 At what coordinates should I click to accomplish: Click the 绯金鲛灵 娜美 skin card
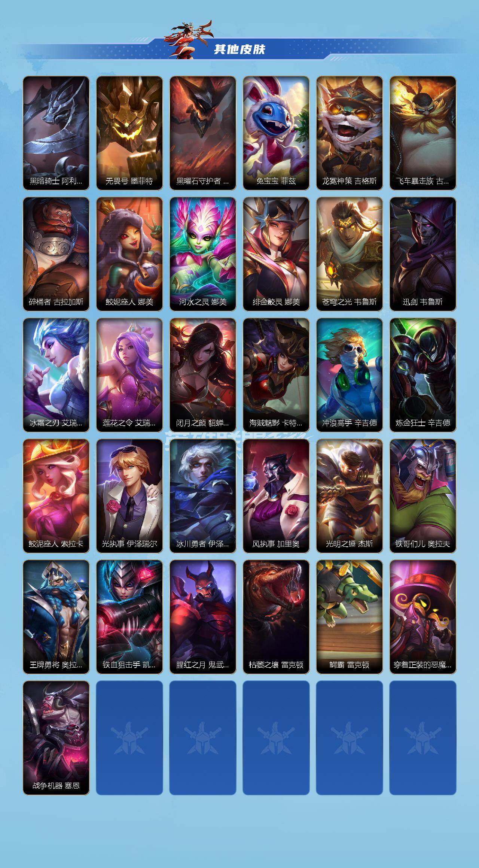pos(276,254)
